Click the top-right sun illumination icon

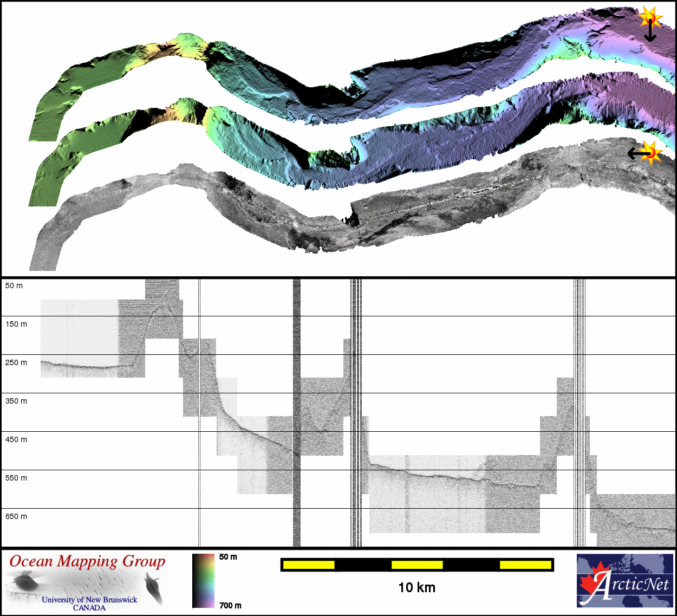649,17
